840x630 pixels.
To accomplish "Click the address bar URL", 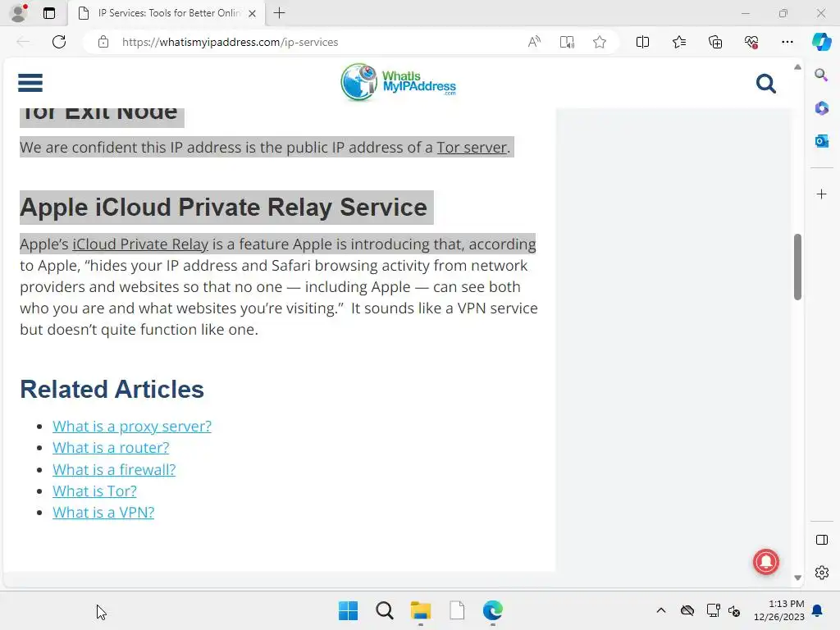I will point(230,42).
